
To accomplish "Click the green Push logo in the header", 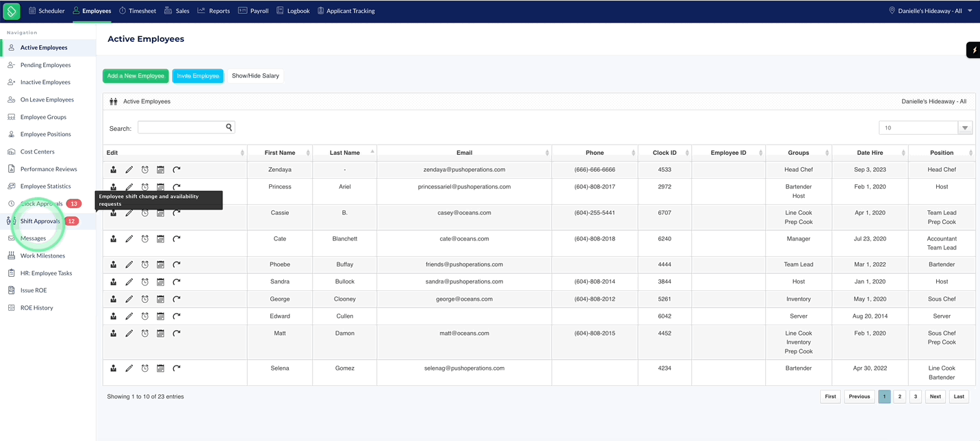I will 12,11.
